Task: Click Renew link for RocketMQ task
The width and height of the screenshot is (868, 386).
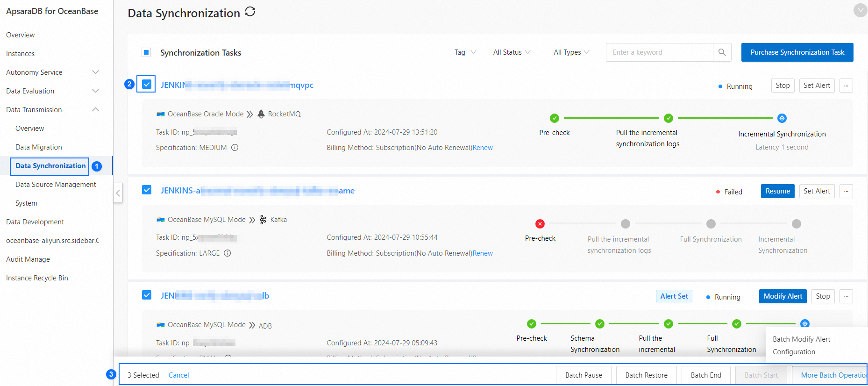Action: (x=483, y=148)
